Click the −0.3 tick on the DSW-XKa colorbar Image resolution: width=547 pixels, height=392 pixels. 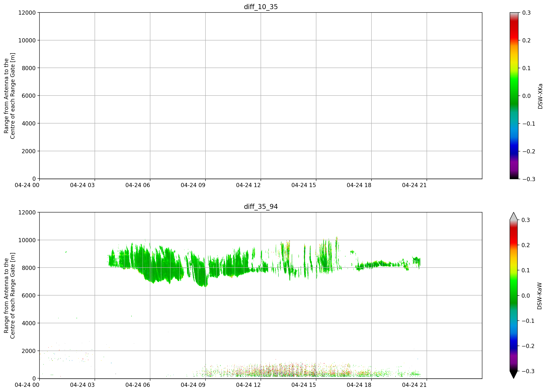pos(529,179)
